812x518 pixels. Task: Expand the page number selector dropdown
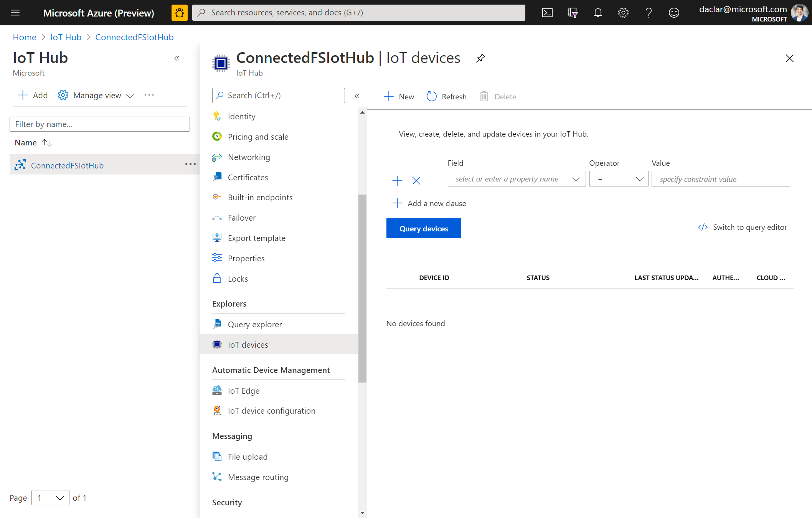[x=50, y=498]
